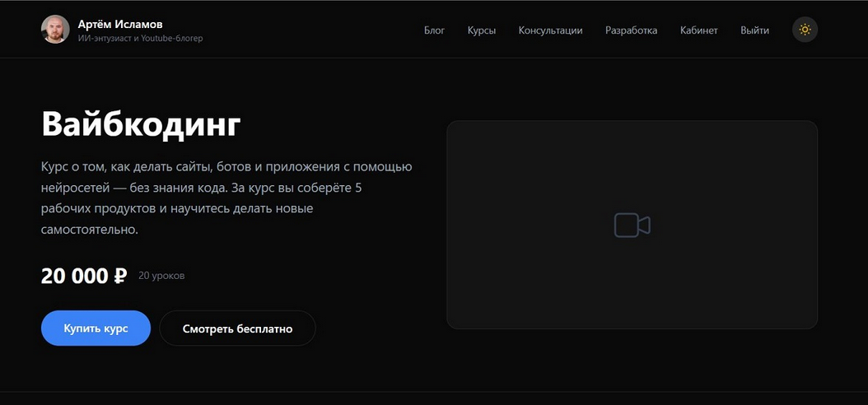This screenshot has width=868, height=405.
Task: Open the Блог menu item
Action: (435, 30)
